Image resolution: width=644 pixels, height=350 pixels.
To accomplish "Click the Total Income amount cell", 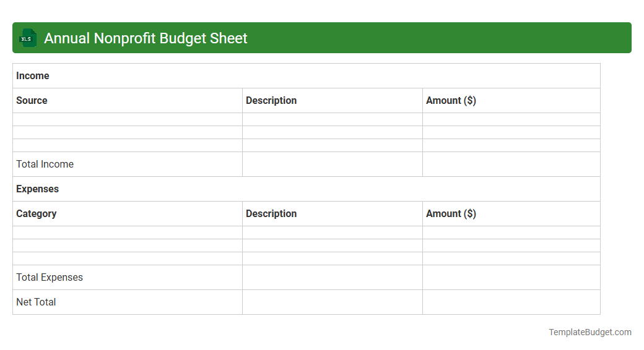I will (x=511, y=164).
